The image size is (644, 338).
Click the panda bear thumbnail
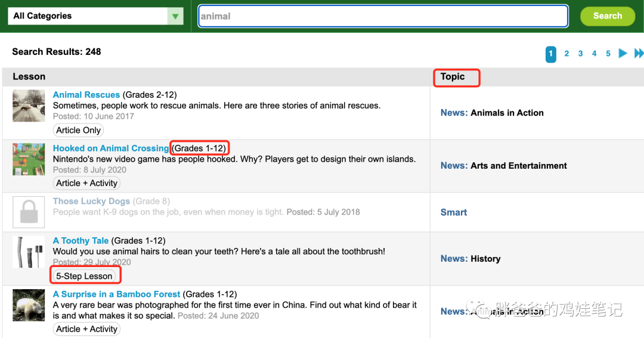29,305
